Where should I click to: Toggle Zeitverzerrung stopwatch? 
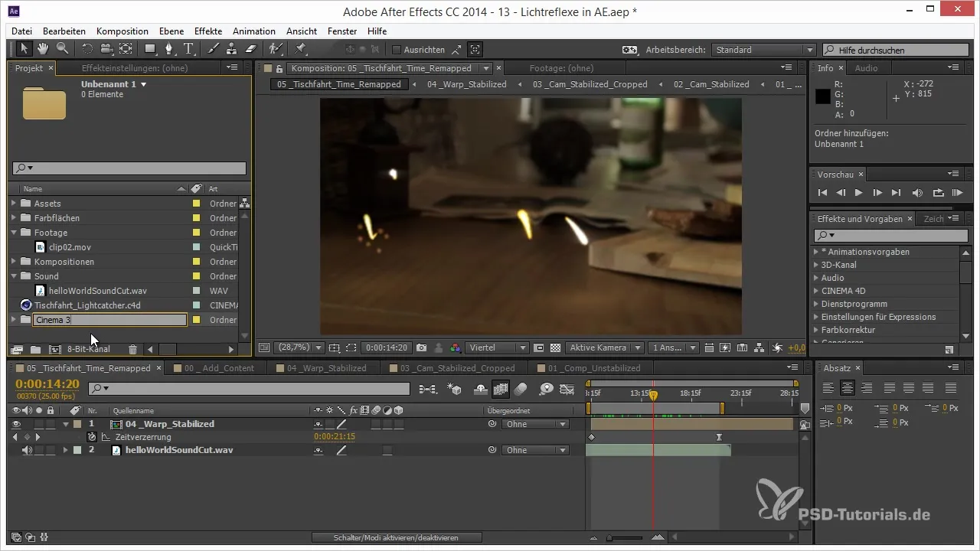coord(92,437)
